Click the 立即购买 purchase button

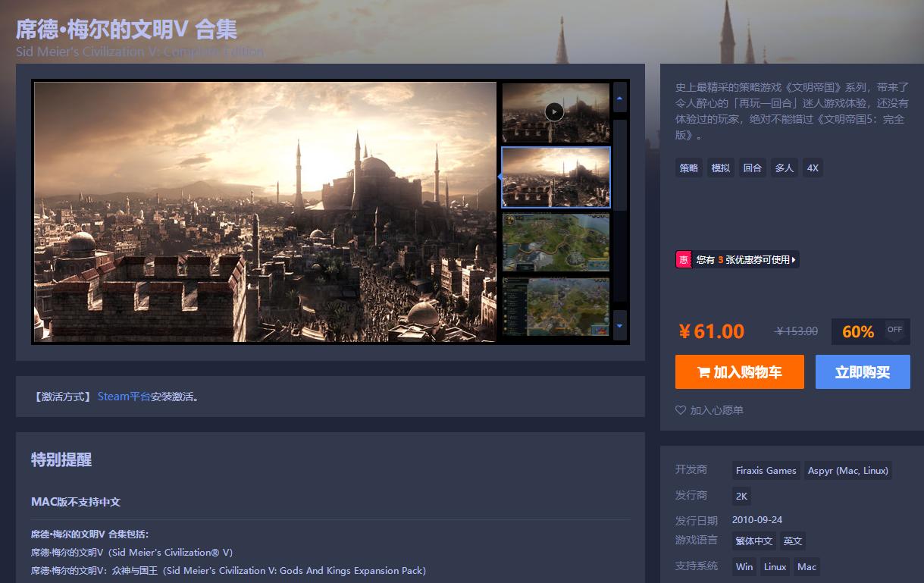click(x=862, y=371)
